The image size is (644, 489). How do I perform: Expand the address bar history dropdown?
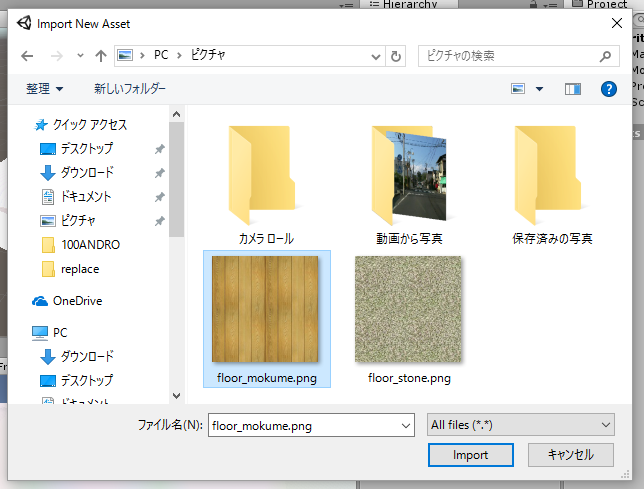point(375,56)
